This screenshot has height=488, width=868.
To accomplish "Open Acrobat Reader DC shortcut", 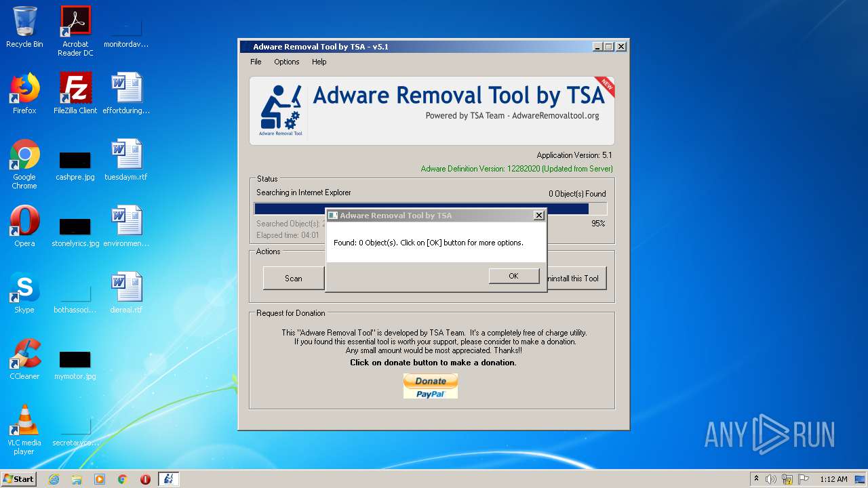I will 75,31.
